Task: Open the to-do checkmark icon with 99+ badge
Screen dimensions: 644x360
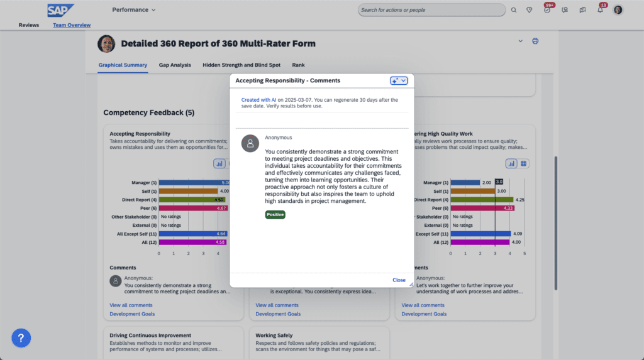Action: [547, 10]
